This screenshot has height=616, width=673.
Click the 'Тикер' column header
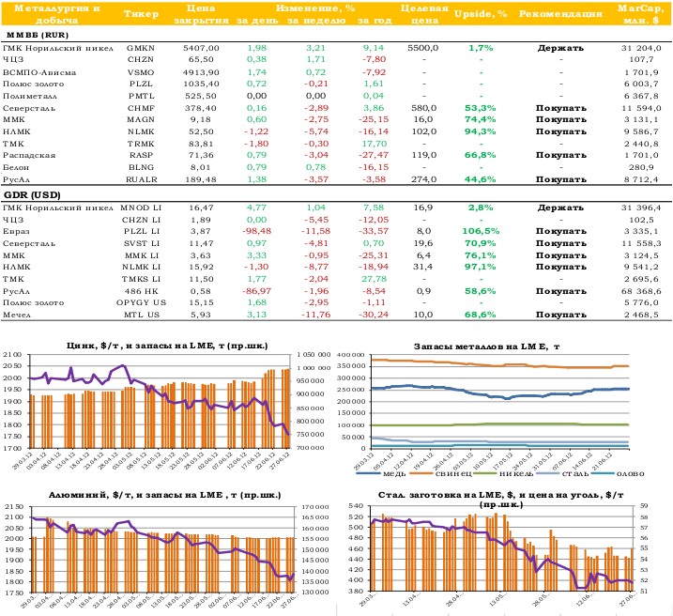point(141,14)
